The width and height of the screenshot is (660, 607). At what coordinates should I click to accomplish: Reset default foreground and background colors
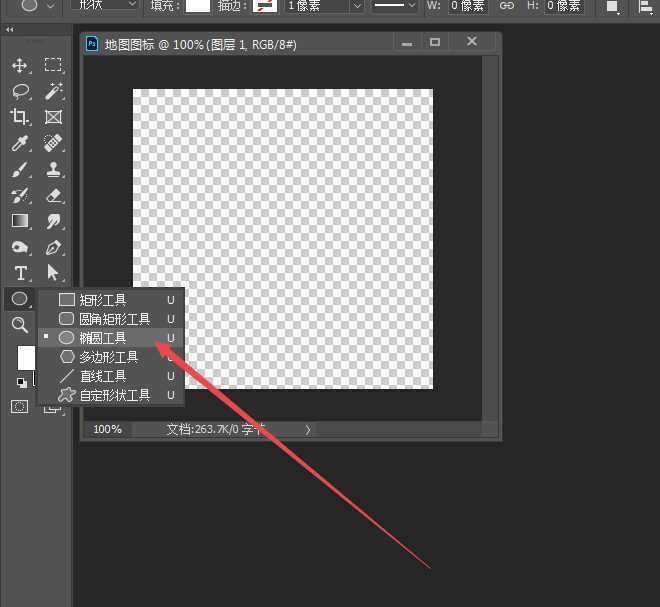tap(21, 382)
